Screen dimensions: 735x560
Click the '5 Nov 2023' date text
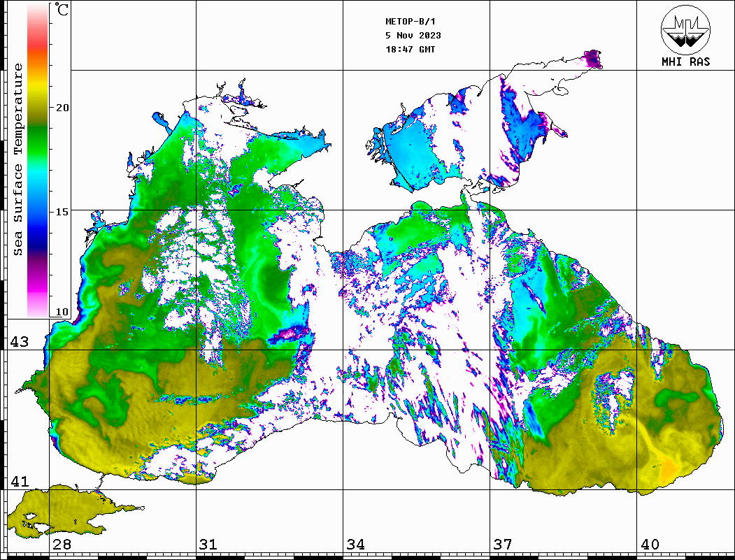pyautogui.click(x=413, y=36)
